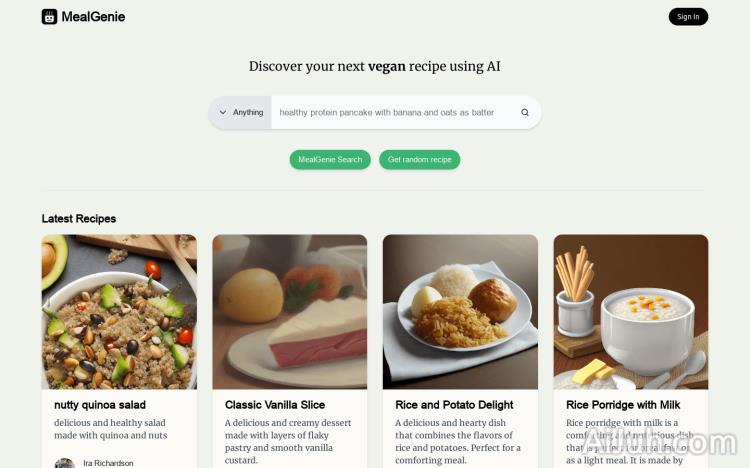The height and width of the screenshot is (468, 750).
Task: Click Ira Richardson author avatar
Action: coord(65,463)
